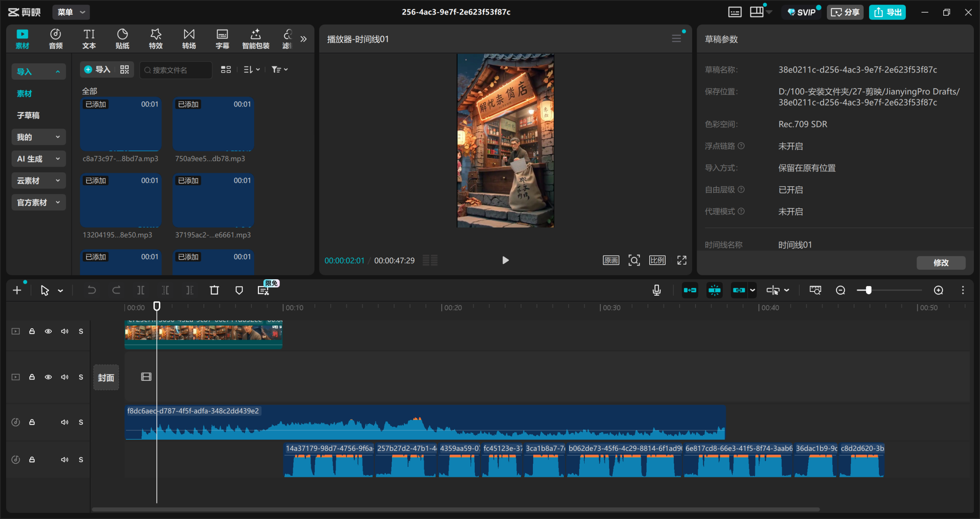The image size is (980, 519).
Task: Expand the 云素材 sidebar section
Action: tap(38, 181)
